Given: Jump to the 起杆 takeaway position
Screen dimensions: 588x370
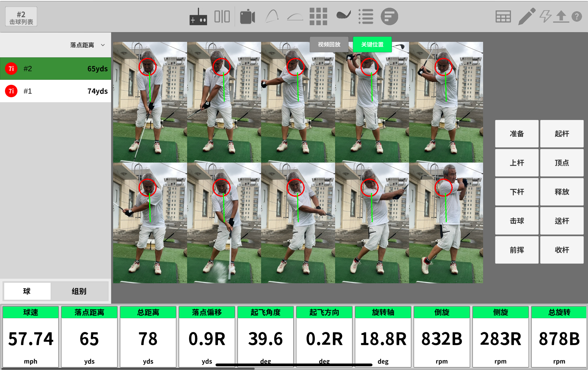Looking at the screenshot, I should [562, 134].
